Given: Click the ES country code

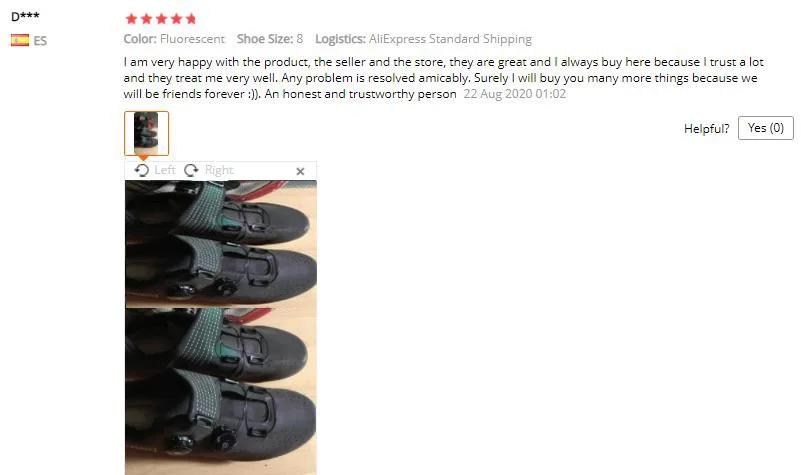Looking at the screenshot, I should [x=40, y=41].
